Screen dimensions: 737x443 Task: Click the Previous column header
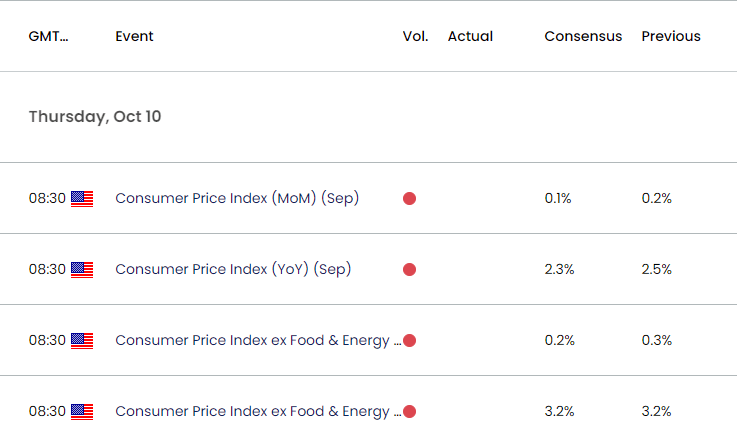coord(671,36)
